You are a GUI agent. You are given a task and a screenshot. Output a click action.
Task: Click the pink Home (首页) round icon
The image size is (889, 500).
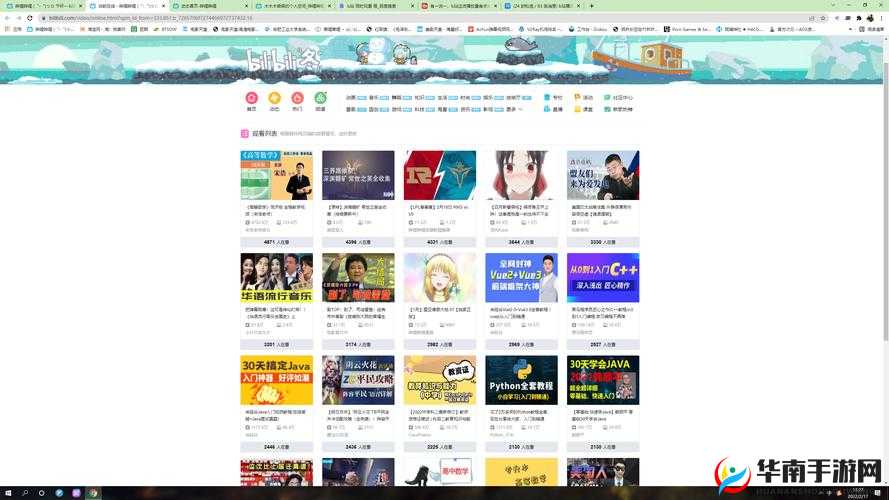coord(251,98)
